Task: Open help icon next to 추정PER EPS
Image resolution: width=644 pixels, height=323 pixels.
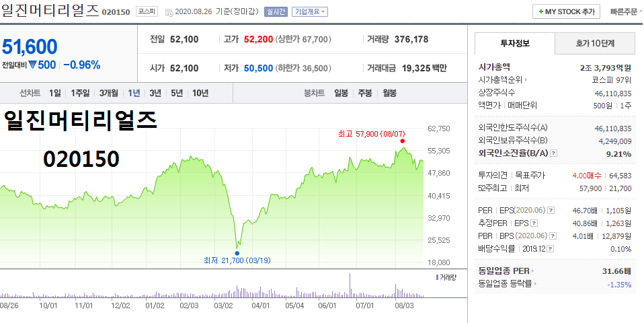Action: point(534,223)
